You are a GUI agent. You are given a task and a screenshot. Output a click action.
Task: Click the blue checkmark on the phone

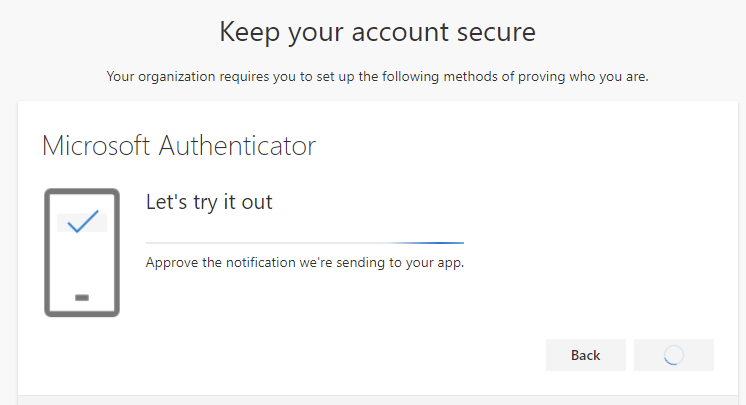coord(83,221)
